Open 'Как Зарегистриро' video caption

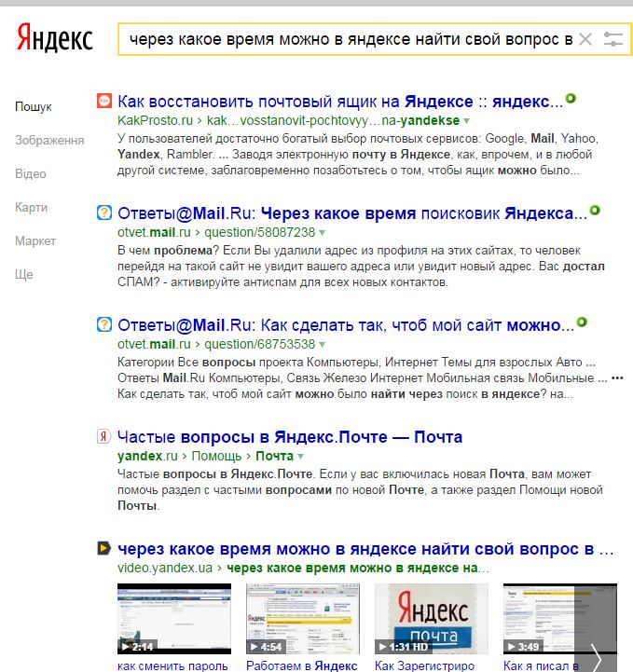click(424, 665)
